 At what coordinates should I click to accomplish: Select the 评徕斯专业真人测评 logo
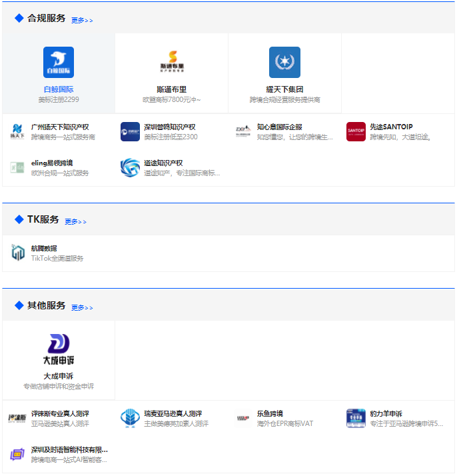[x=17, y=419]
